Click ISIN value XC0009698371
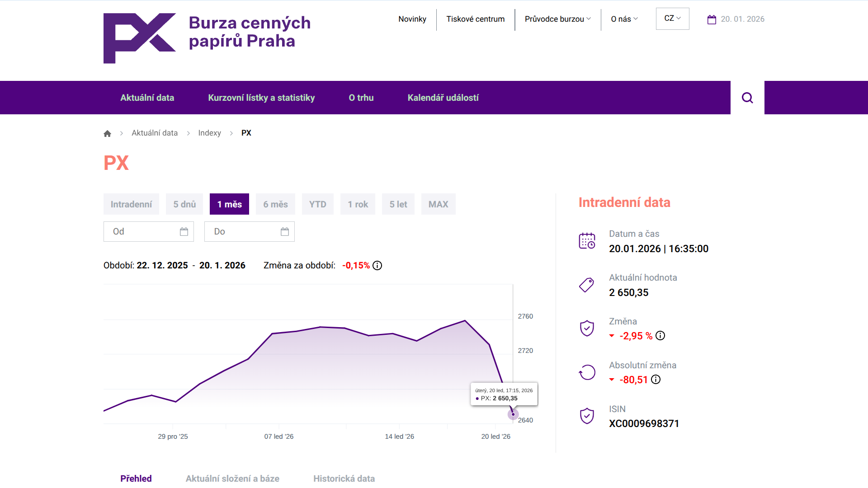868x488 pixels. pos(644,423)
